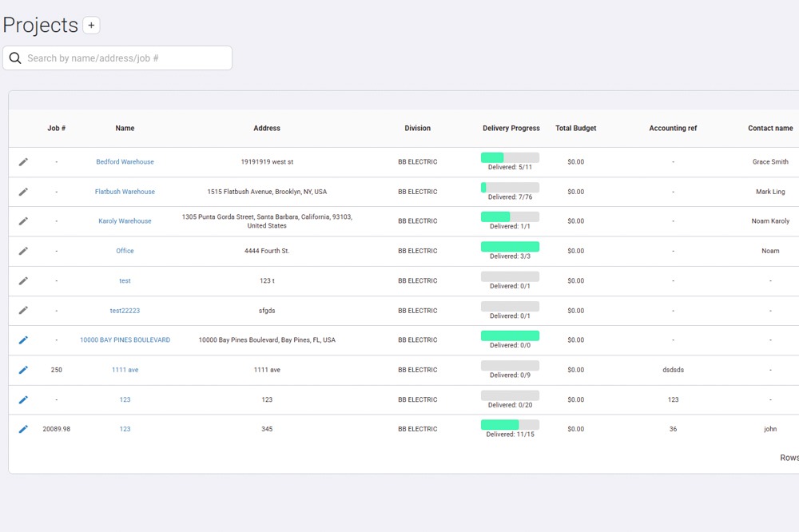This screenshot has width=799, height=532.
Task: Open the Office project link
Action: point(125,251)
